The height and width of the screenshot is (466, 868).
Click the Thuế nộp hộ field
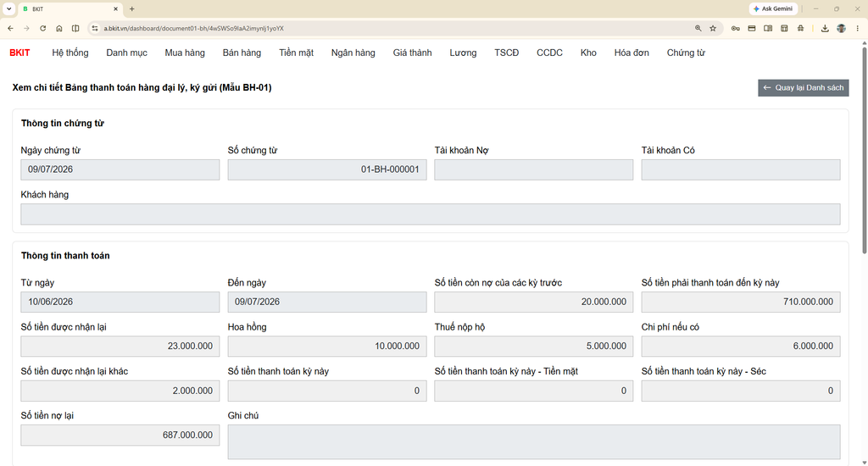pos(534,347)
